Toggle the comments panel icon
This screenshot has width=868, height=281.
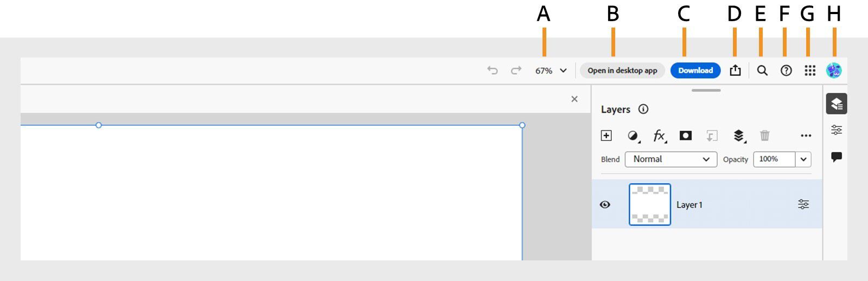(x=837, y=157)
